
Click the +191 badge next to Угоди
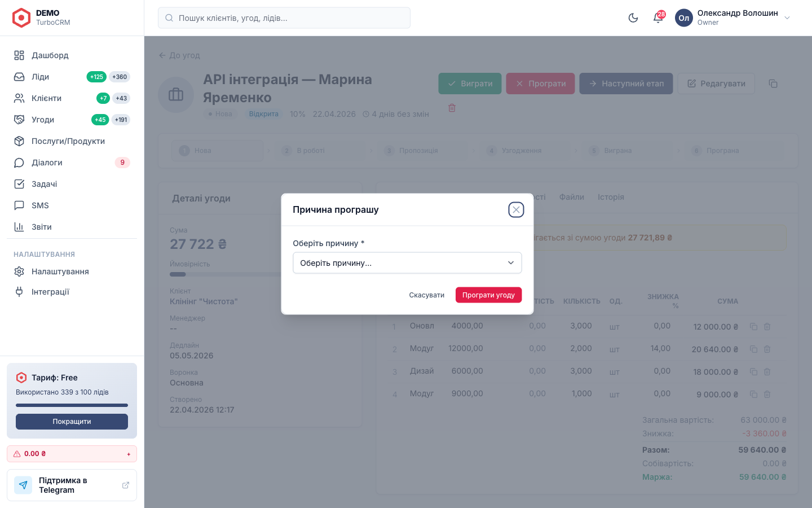click(121, 120)
